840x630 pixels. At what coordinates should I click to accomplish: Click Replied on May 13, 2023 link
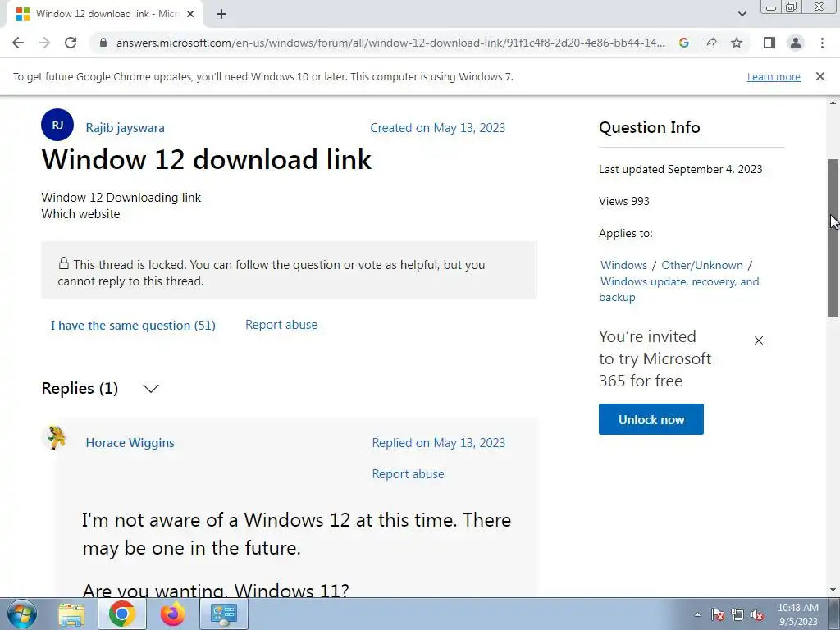pyautogui.click(x=439, y=443)
